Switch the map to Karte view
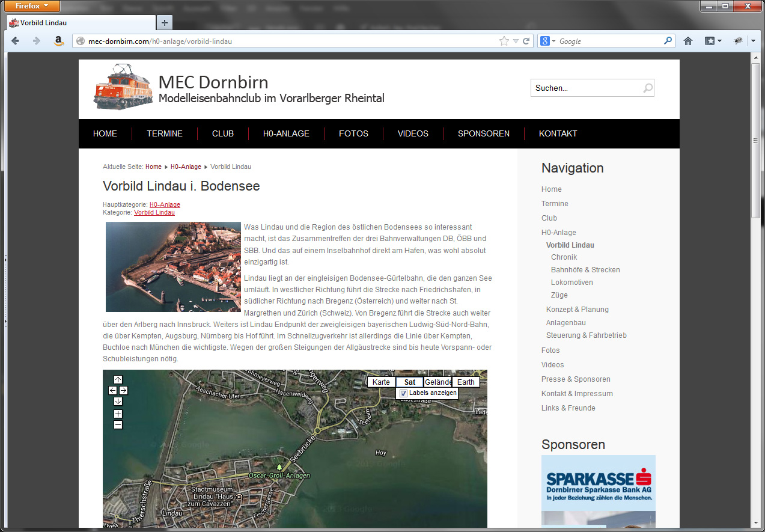The width and height of the screenshot is (765, 532). 381,382
